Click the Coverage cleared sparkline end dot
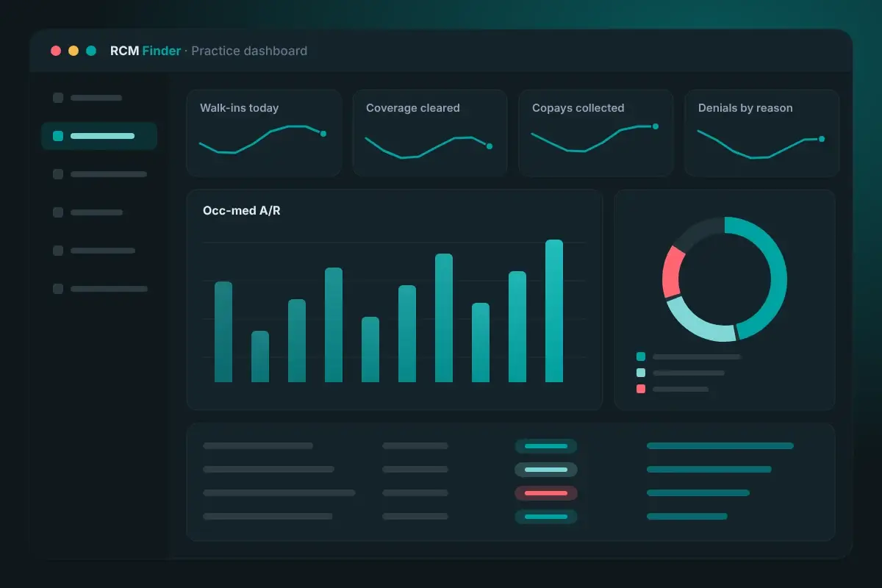The width and height of the screenshot is (882, 588). pos(490,146)
